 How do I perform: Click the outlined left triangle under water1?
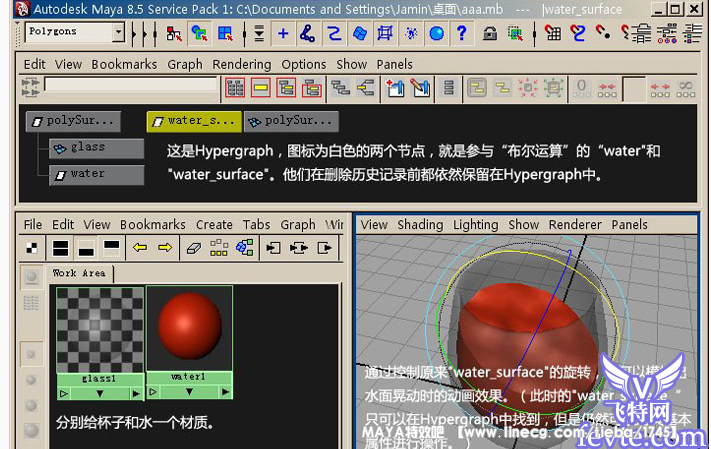[153, 391]
